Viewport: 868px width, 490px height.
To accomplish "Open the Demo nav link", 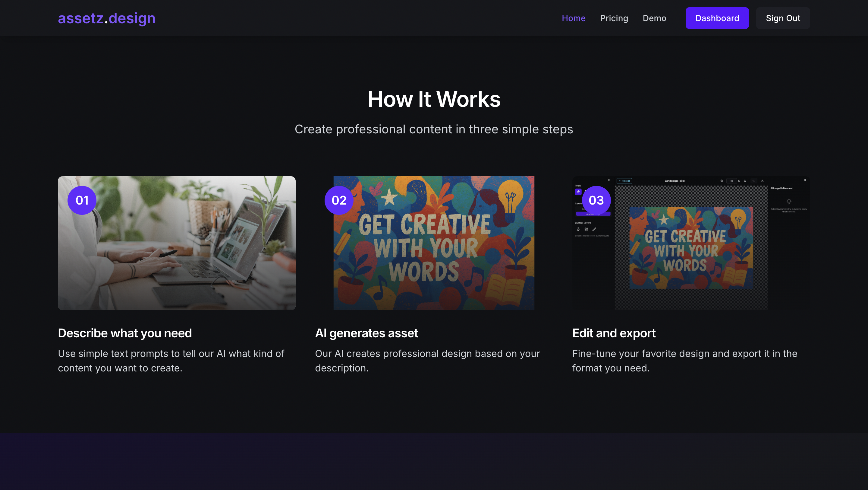I will click(654, 18).
